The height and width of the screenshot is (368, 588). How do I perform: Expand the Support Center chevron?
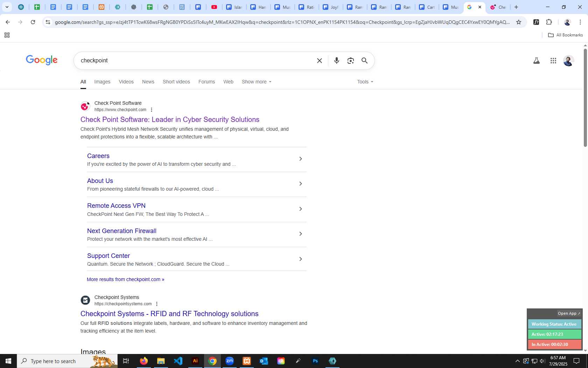tap(300, 259)
